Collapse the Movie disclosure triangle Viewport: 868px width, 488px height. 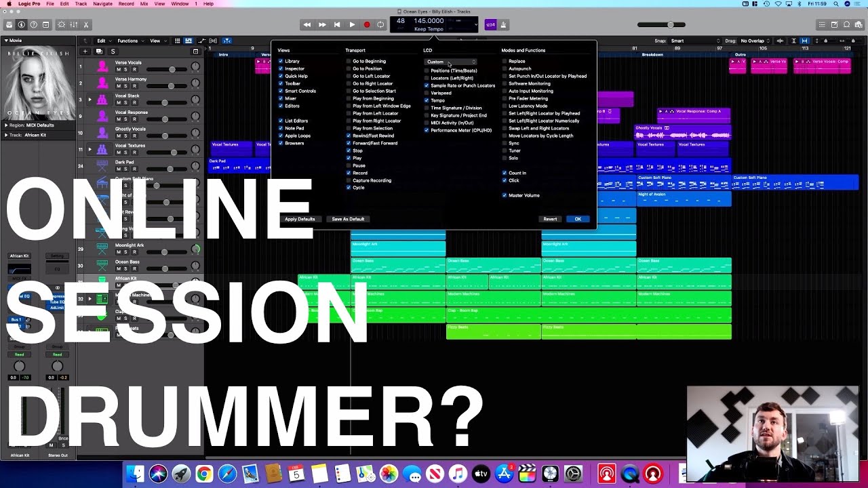(7, 41)
